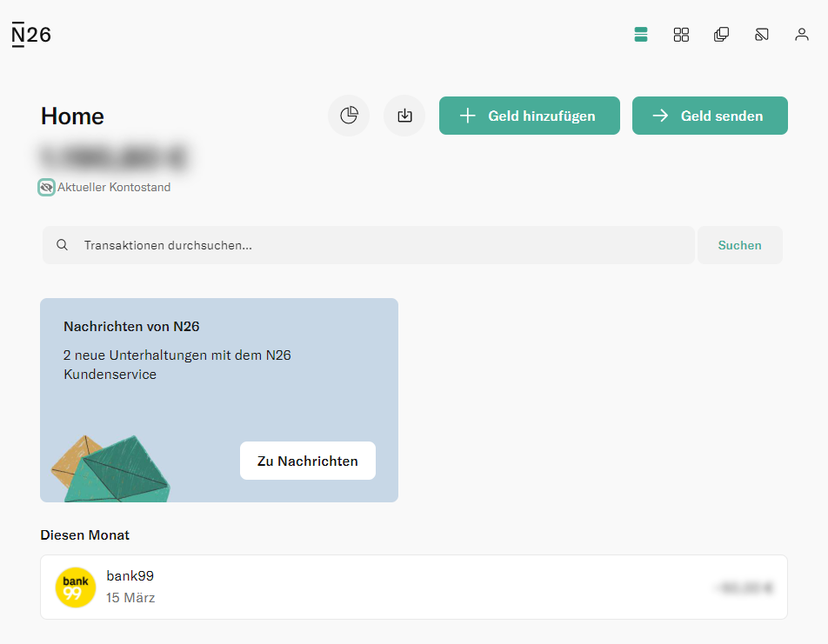Click the blurred account balance amount
Image resolution: width=828 pixels, height=644 pixels.
[114, 156]
